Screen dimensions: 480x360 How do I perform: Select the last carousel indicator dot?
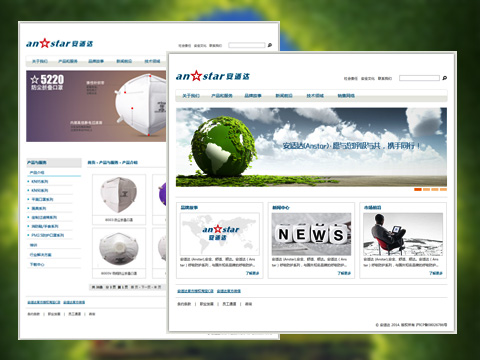tap(443, 189)
